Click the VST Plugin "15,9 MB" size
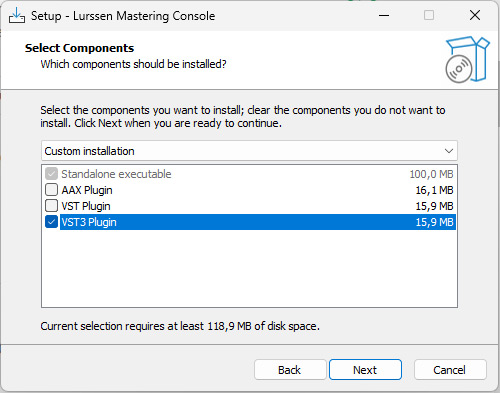Viewport: 500px width, 393px height. (x=434, y=206)
